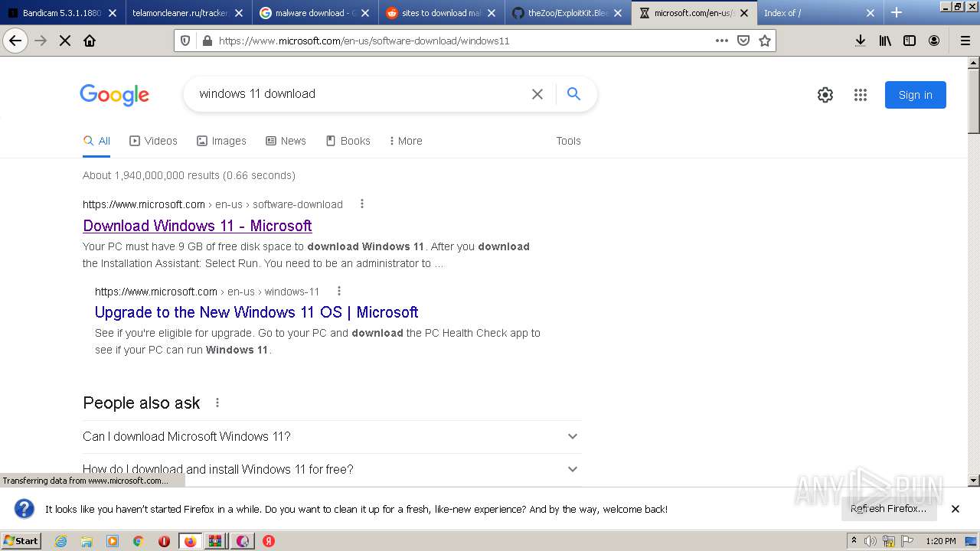
Task: Open a new browser tab
Action: pos(897,13)
